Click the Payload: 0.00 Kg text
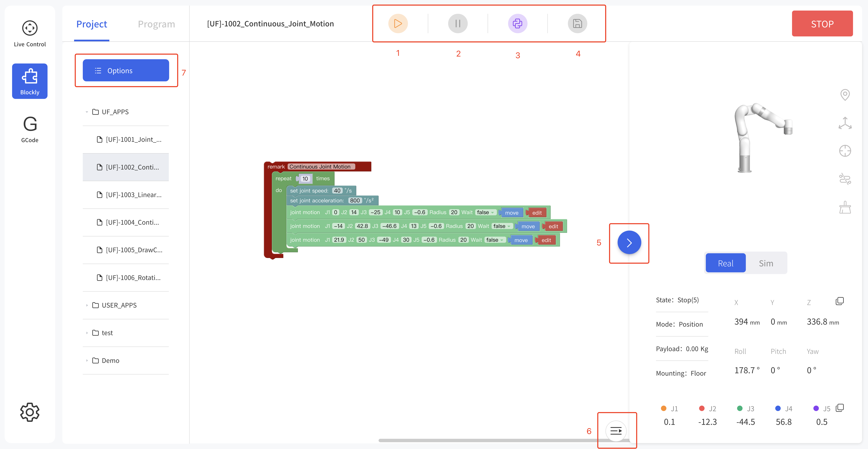 click(x=682, y=349)
